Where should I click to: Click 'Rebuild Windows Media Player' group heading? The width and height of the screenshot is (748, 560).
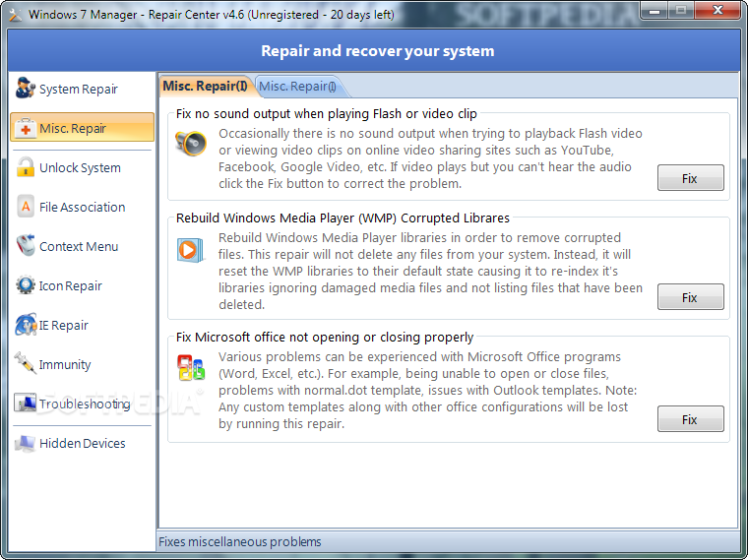pos(343,218)
